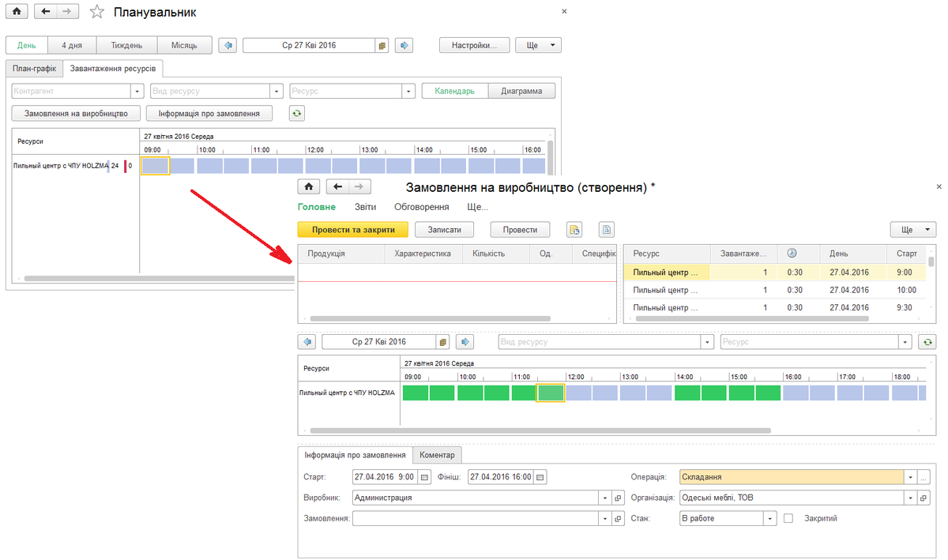The image size is (948, 560).
Task: Switch Планувальник view to Місяць
Action: 185,45
